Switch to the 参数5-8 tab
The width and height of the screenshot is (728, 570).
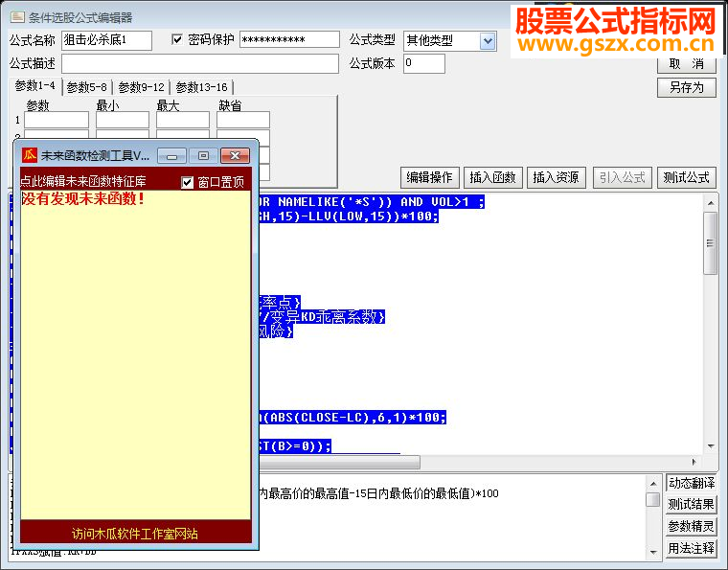(x=87, y=87)
